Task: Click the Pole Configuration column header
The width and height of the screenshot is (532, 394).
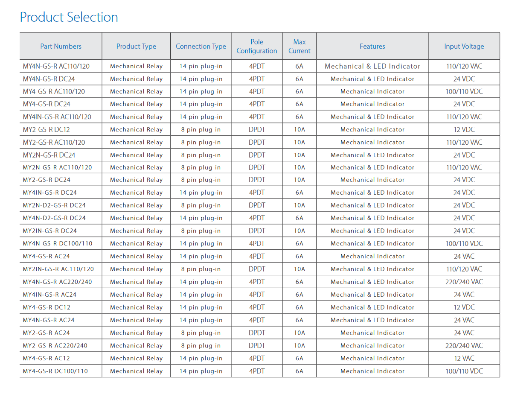Action: tap(256, 46)
